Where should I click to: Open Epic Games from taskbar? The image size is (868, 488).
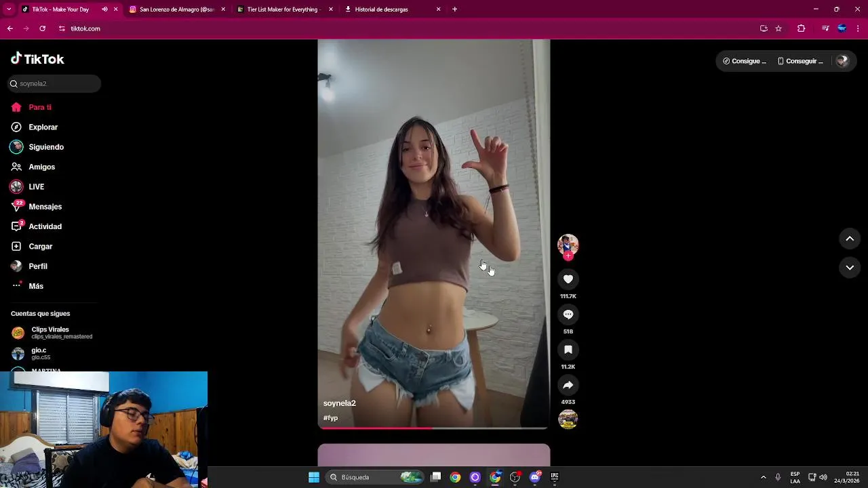coord(555,477)
